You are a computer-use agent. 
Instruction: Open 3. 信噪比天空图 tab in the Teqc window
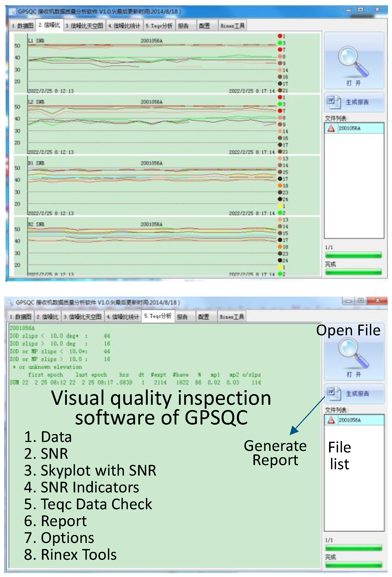point(83,317)
